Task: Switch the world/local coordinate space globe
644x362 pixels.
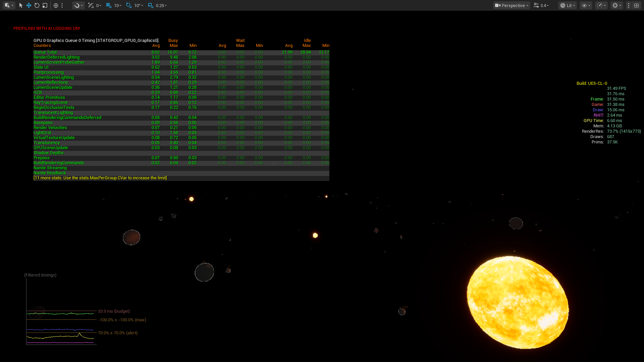Action: tap(56, 5)
